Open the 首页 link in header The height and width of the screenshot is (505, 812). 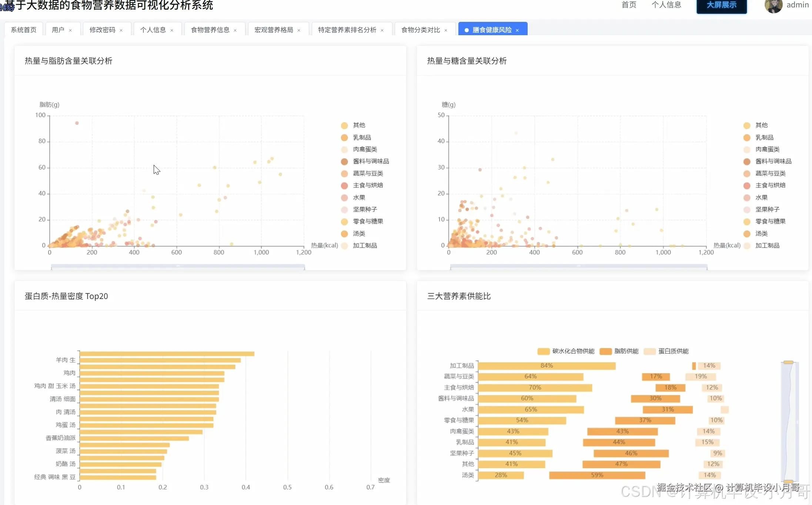pos(629,5)
